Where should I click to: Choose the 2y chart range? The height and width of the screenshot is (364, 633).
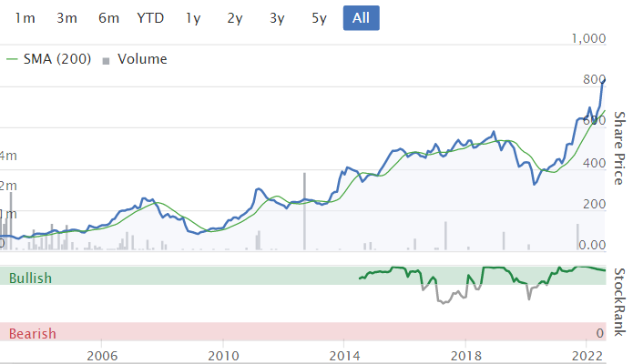[235, 18]
